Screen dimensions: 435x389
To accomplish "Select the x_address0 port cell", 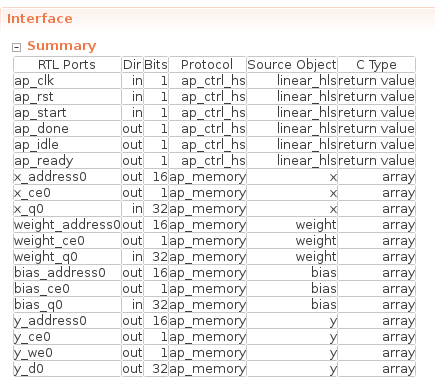I will [67, 177].
